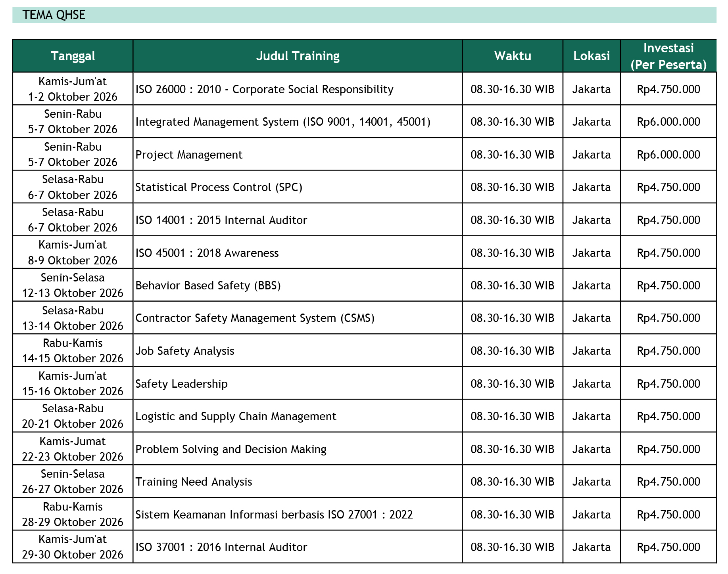Image resolution: width=728 pixels, height=574 pixels.
Task: Select 'Behavior Based Safety (BBS)' title
Action: pyautogui.click(x=208, y=285)
